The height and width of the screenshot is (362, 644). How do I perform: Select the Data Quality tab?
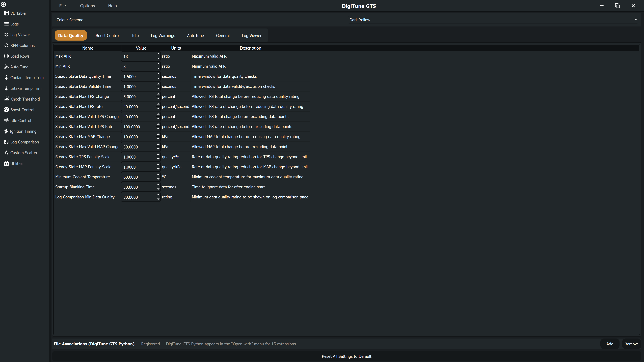pyautogui.click(x=71, y=36)
